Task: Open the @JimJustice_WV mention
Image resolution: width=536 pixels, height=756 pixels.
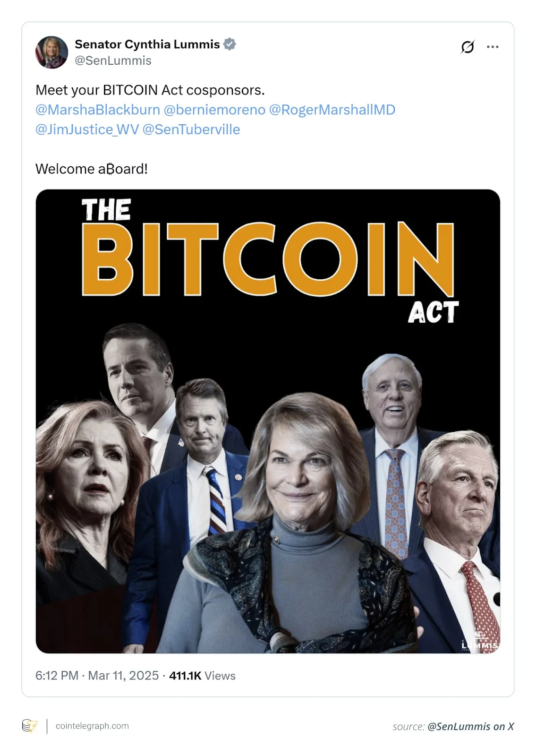Action: pyautogui.click(x=87, y=128)
